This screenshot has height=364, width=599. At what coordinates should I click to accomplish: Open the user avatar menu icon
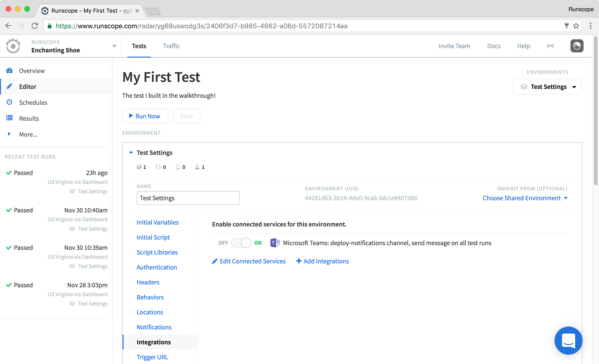coord(577,46)
